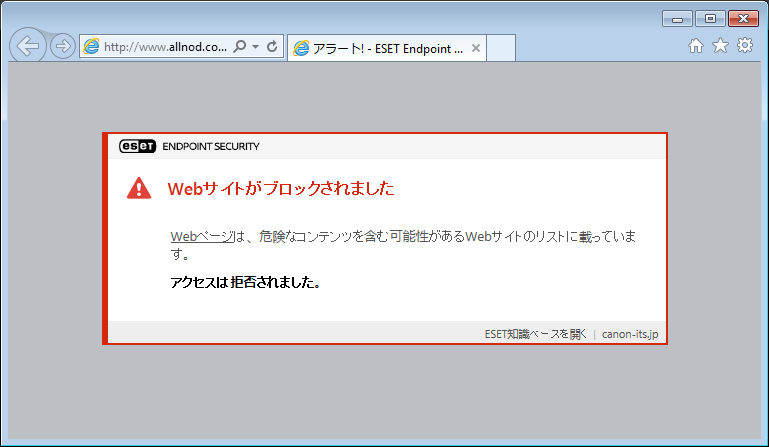769x447 pixels.
Task: Click the red warning triangle icon
Action: 139,188
